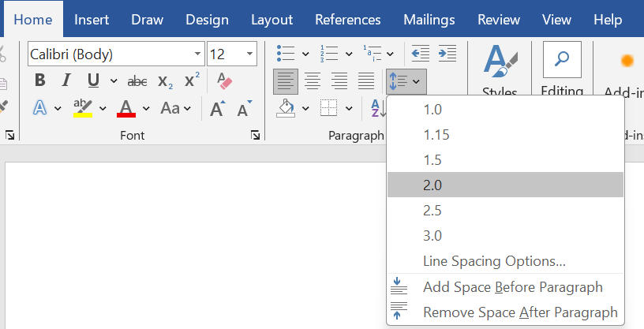This screenshot has height=329, width=644.
Task: Choose 1.5 line spacing
Action: click(506, 160)
